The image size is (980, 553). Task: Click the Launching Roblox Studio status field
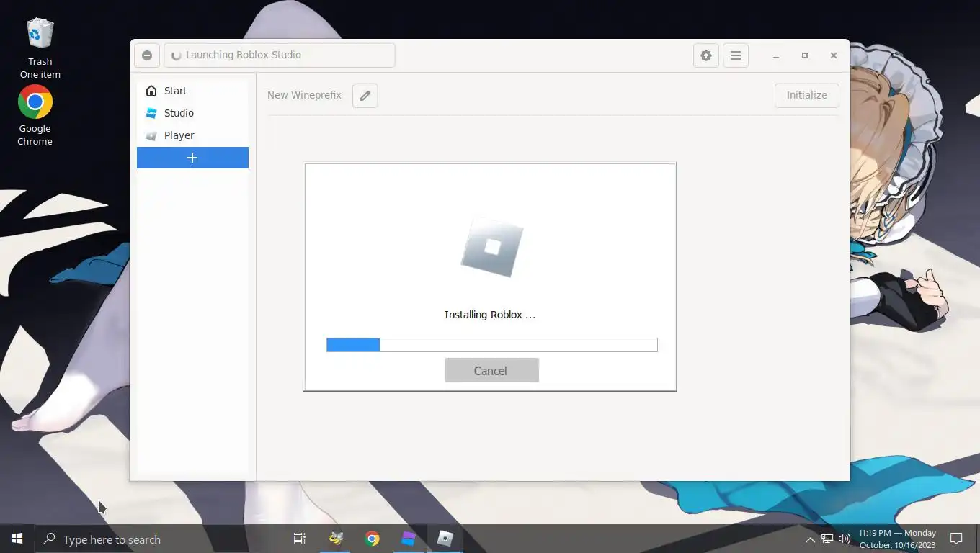point(280,55)
